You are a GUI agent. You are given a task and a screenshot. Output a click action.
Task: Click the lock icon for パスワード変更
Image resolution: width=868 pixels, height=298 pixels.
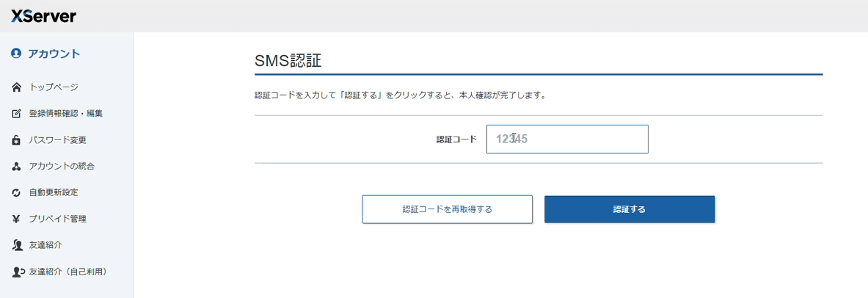[x=16, y=140]
